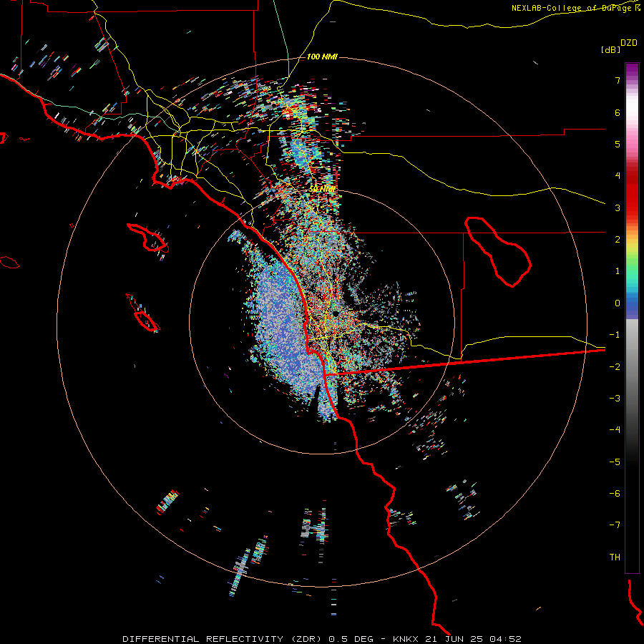
Task: Click the scale value -2
Action: [x=615, y=367]
